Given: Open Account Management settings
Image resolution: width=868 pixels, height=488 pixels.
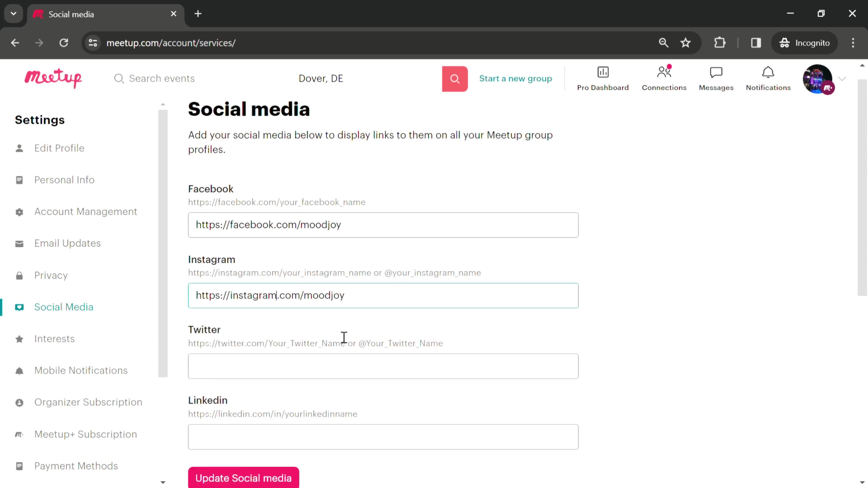Looking at the screenshot, I should (x=86, y=211).
